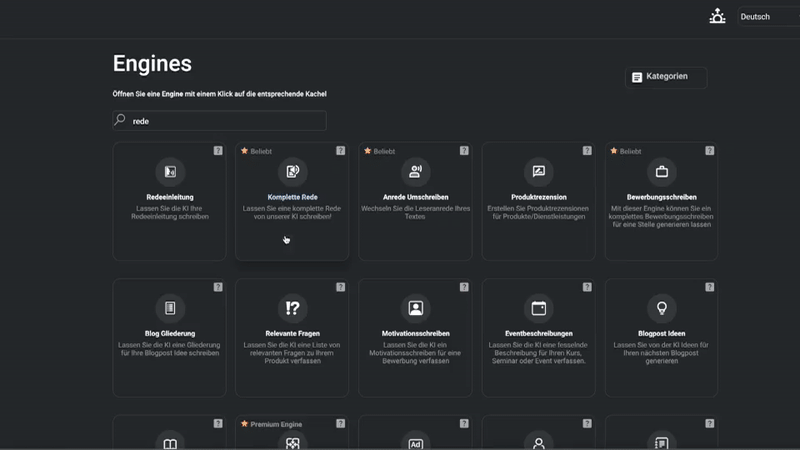Show help for Komplette Rede tile

[x=340, y=151]
